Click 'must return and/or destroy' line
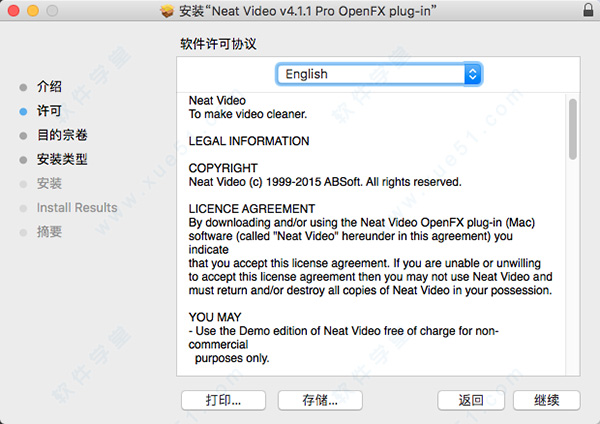Viewport: 600px width, 424px height. 370,290
